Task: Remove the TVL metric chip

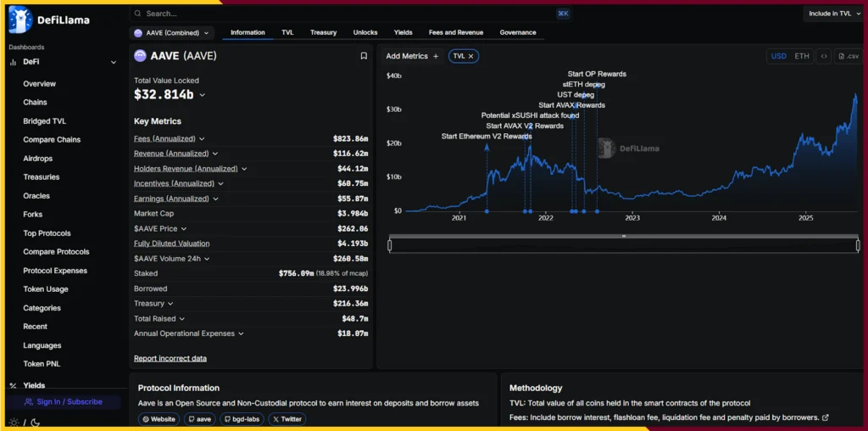Action: pyautogui.click(x=472, y=56)
